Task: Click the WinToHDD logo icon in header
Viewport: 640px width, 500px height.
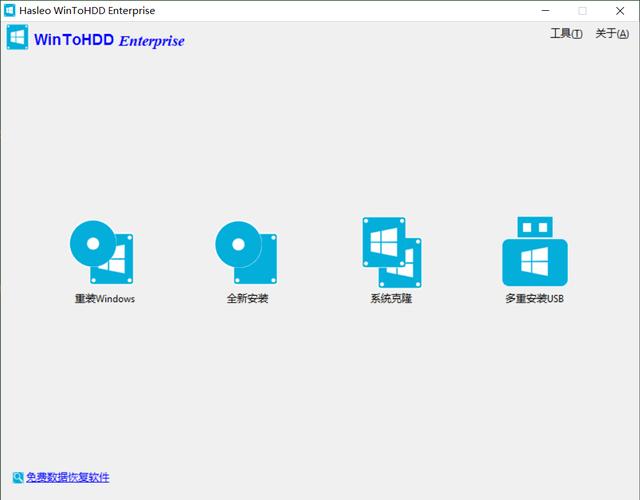Action: pyautogui.click(x=18, y=37)
